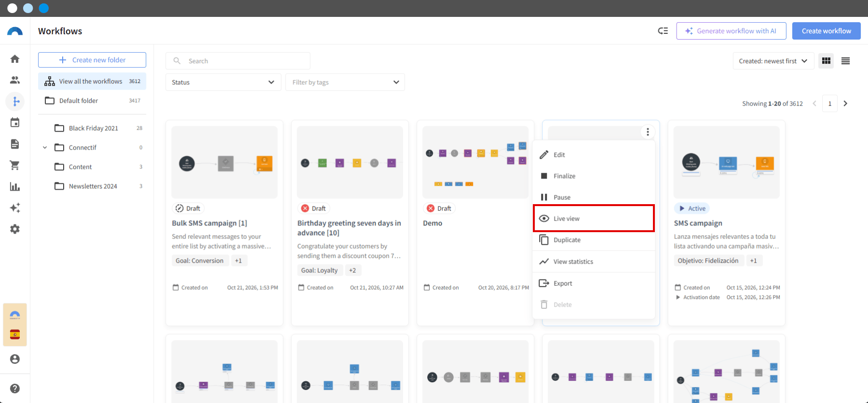Toggle the collapse panel icon in header
The height and width of the screenshot is (403, 868).
[663, 31]
